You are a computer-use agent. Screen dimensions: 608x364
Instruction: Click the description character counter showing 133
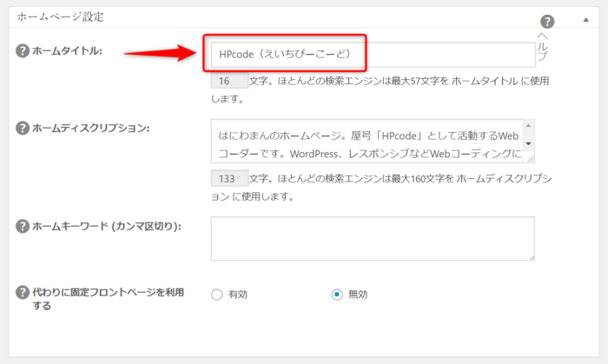(x=226, y=179)
